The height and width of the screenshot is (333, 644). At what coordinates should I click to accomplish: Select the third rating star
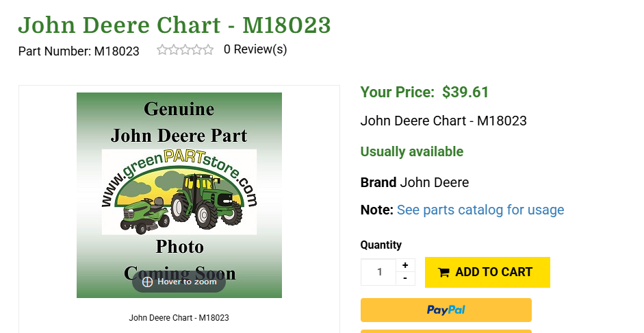click(185, 49)
